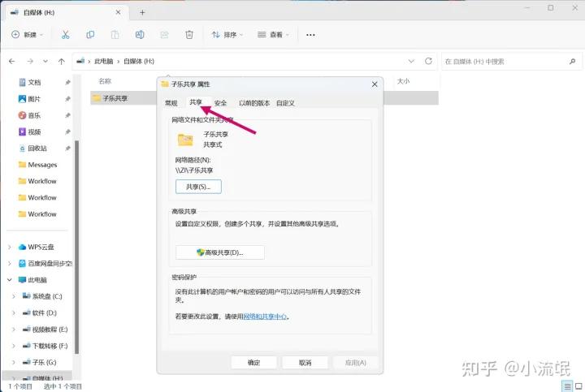Go back with the left arrow
This screenshot has width=585, height=392.
pos(12,61)
